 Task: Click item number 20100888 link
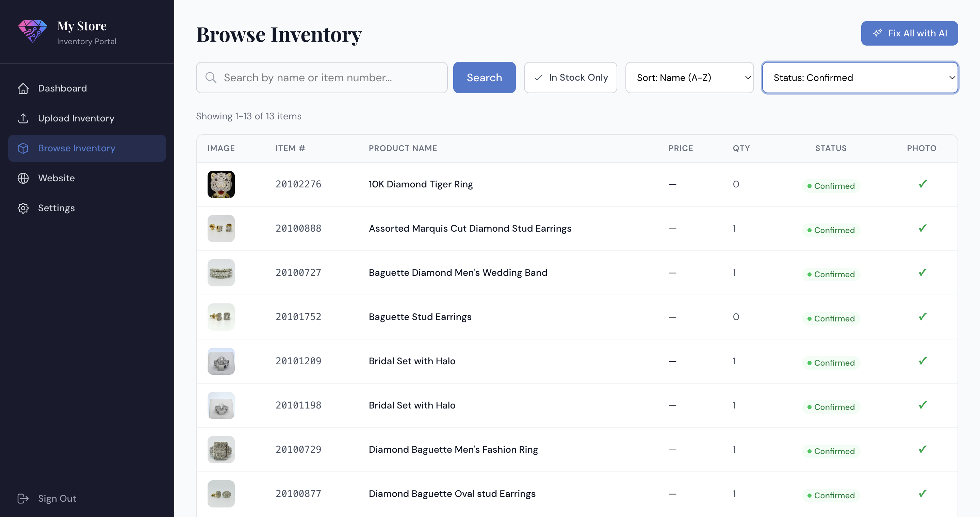(x=298, y=228)
